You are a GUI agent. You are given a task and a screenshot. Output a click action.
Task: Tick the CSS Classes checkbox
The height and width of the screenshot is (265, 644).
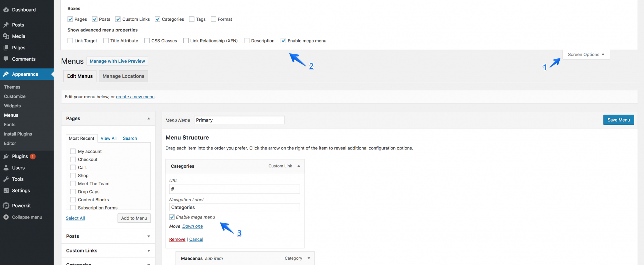tap(147, 41)
